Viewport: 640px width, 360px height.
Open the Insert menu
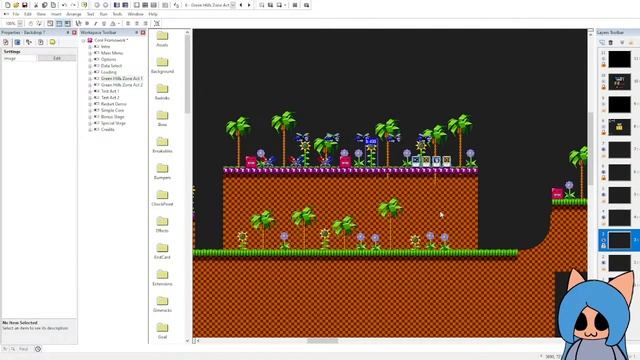pyautogui.click(x=56, y=14)
